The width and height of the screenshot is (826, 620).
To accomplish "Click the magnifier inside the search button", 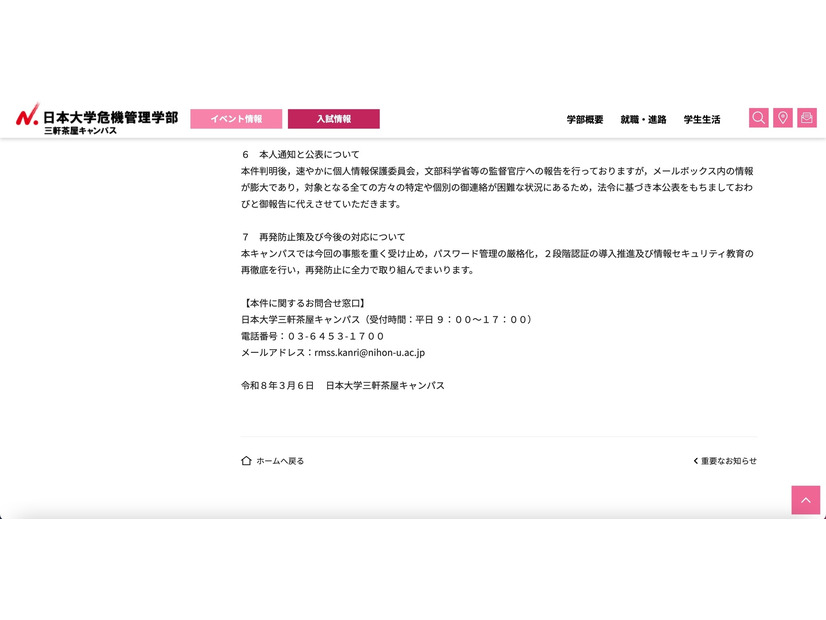I will (759, 117).
